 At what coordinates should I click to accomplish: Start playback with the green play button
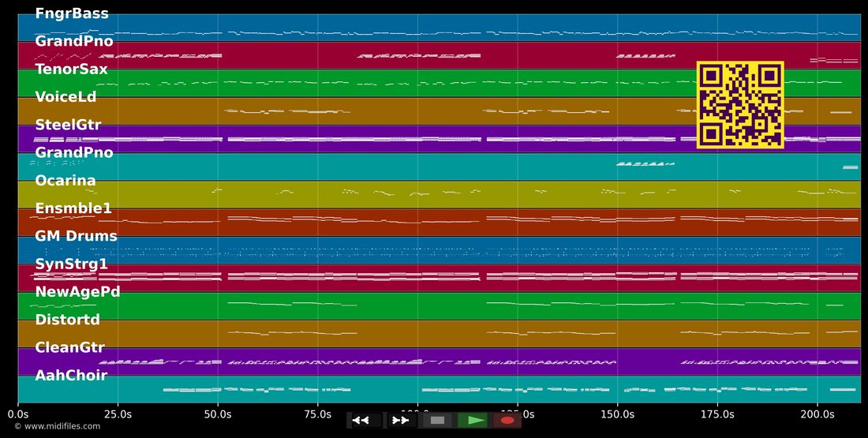[473, 421]
